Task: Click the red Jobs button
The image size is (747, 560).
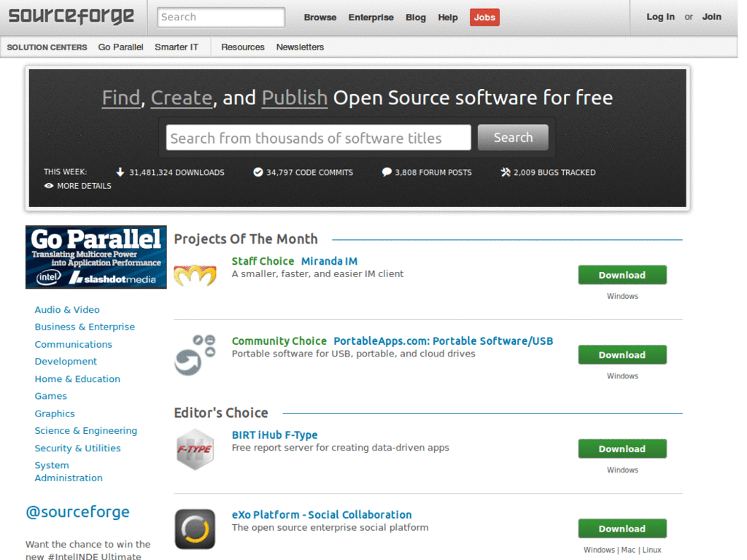Action: 484,17
